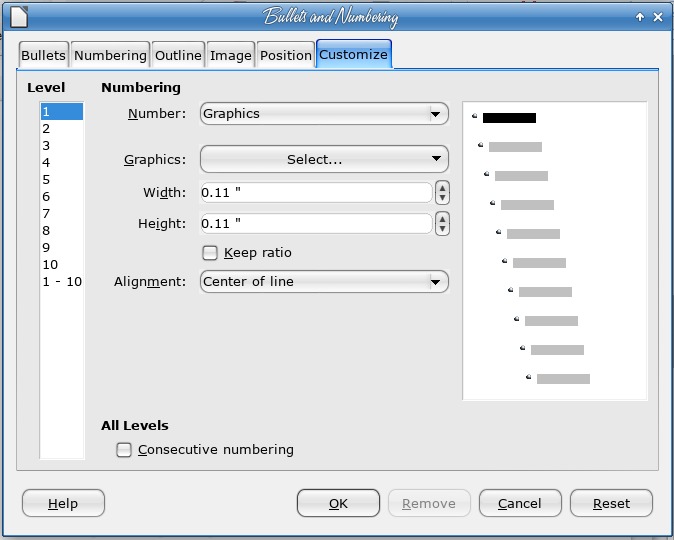Open the Graphics Select... dropdown

(325, 159)
